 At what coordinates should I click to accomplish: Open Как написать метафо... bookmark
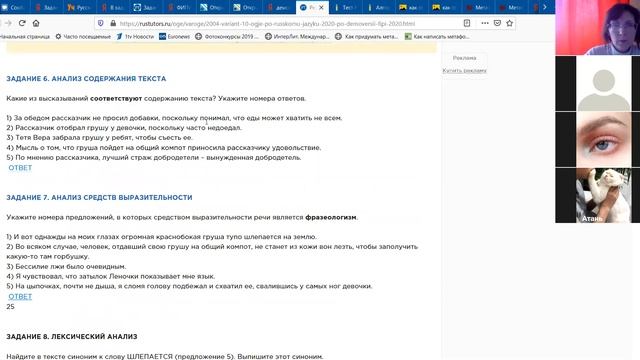point(437,37)
